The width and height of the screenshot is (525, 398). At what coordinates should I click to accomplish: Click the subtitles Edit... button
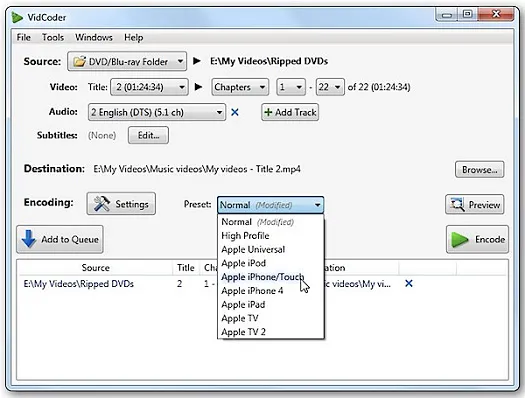(148, 135)
